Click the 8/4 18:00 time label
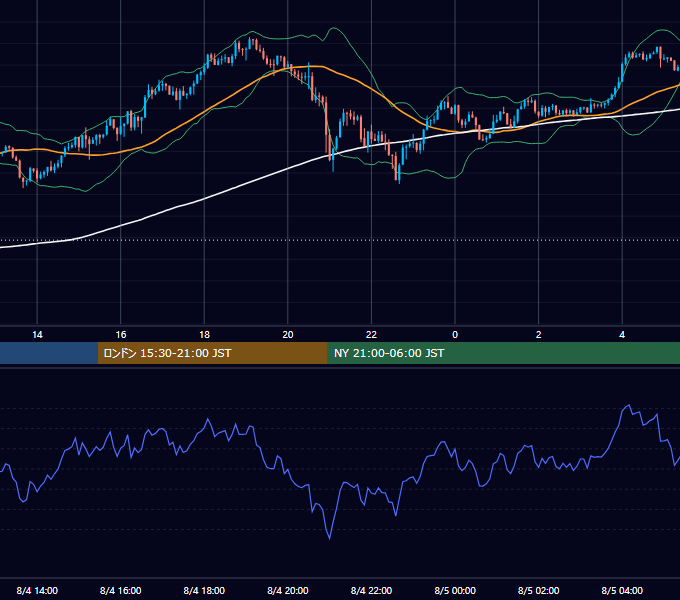The height and width of the screenshot is (600, 680). pos(204,590)
